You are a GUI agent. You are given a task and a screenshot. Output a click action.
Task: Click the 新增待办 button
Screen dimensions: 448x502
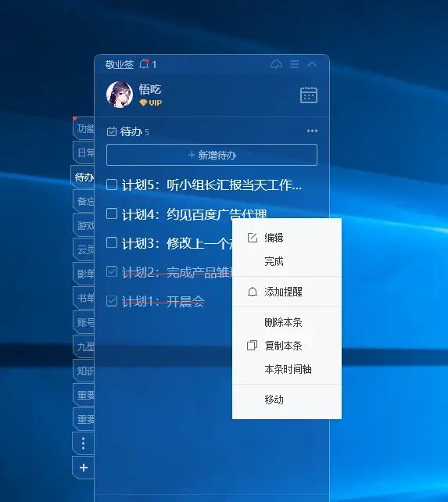[x=212, y=155]
